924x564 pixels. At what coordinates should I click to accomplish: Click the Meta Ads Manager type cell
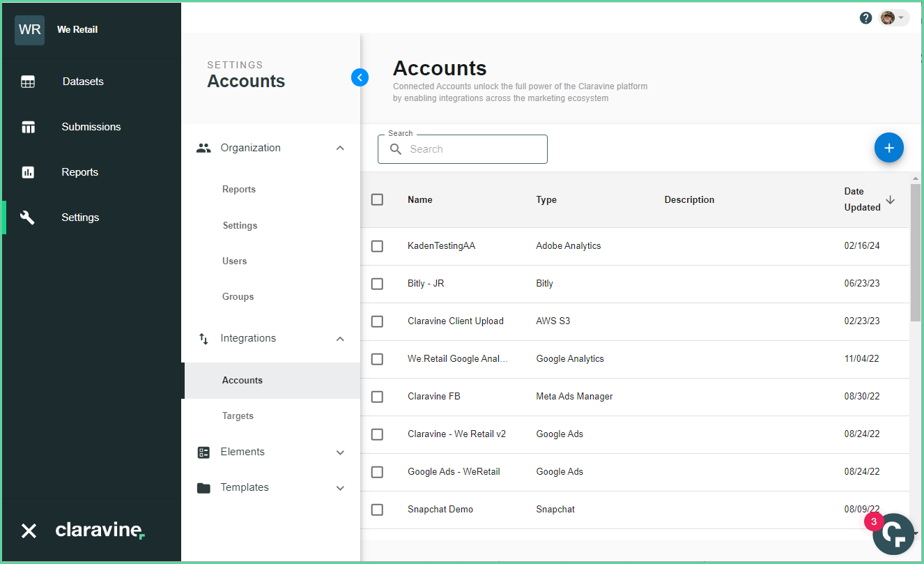click(574, 397)
